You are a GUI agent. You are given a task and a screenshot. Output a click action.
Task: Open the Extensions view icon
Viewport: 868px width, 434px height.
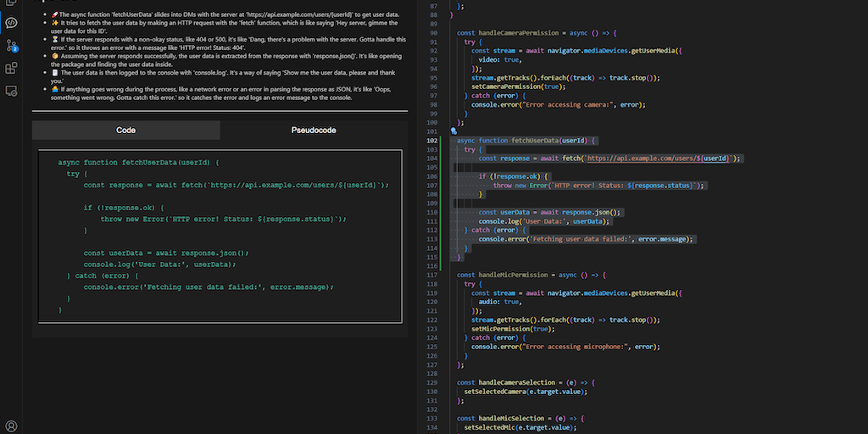coord(12,68)
